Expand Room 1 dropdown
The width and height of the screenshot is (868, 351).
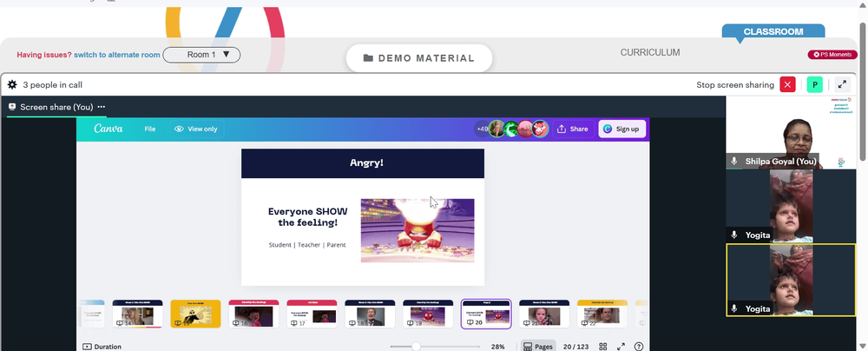201,55
